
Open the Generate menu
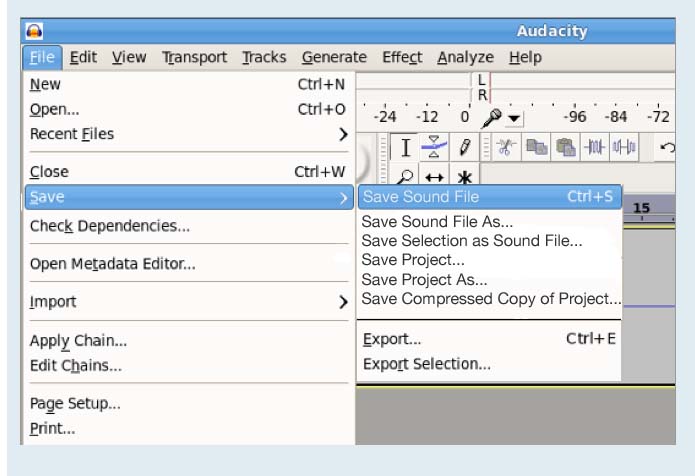coord(334,57)
